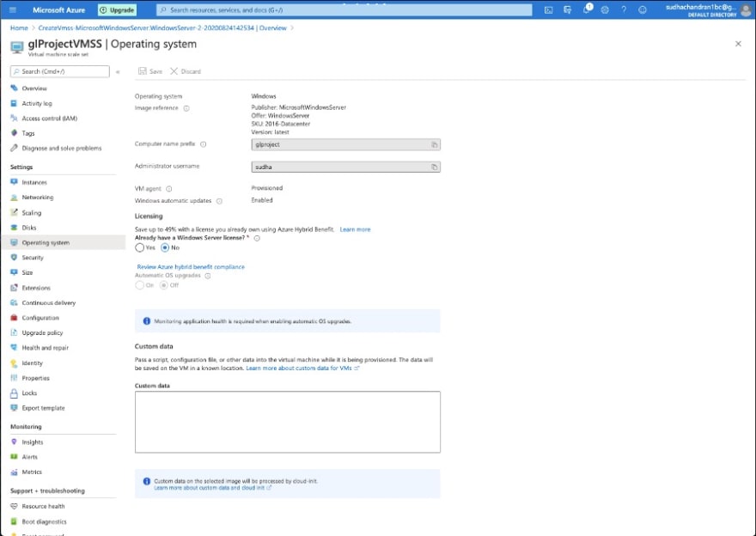This screenshot has width=756, height=536.
Task: Open the hamburger portal menu
Action: click(x=13, y=9)
